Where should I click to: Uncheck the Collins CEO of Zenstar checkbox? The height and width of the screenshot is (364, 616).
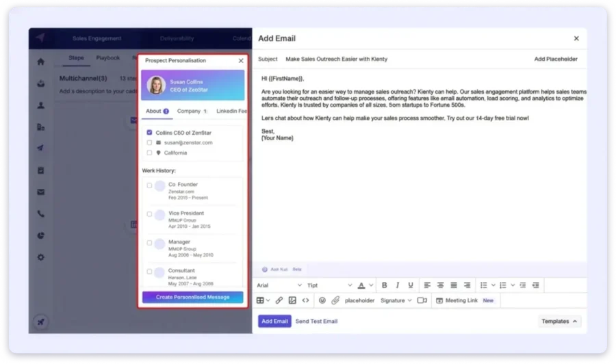149,133
